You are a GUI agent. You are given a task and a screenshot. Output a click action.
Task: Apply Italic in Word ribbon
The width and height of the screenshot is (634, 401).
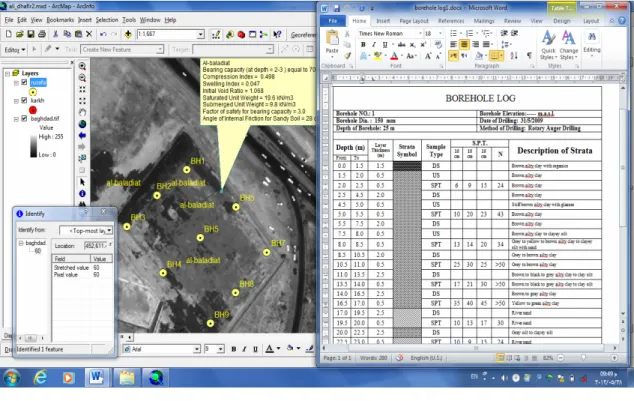tap(374, 44)
